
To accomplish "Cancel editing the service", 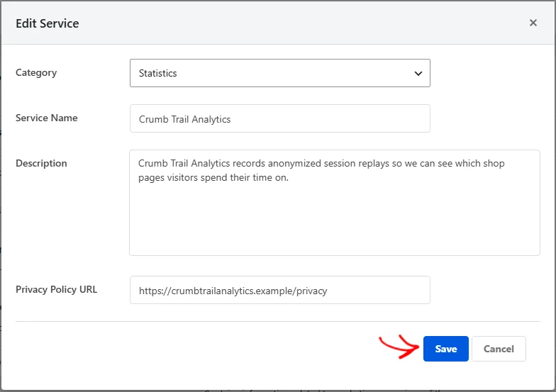I will 499,349.
